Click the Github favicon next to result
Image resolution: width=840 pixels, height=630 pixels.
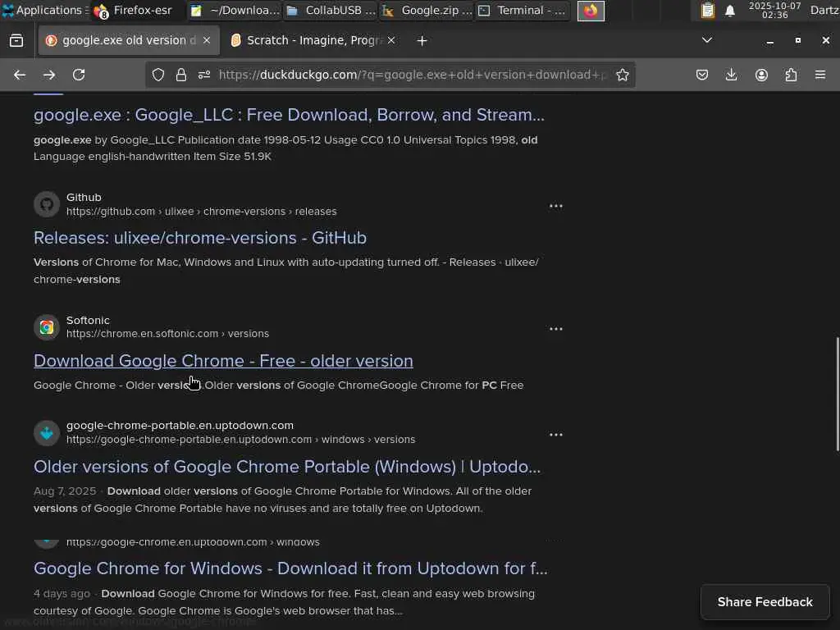point(47,204)
